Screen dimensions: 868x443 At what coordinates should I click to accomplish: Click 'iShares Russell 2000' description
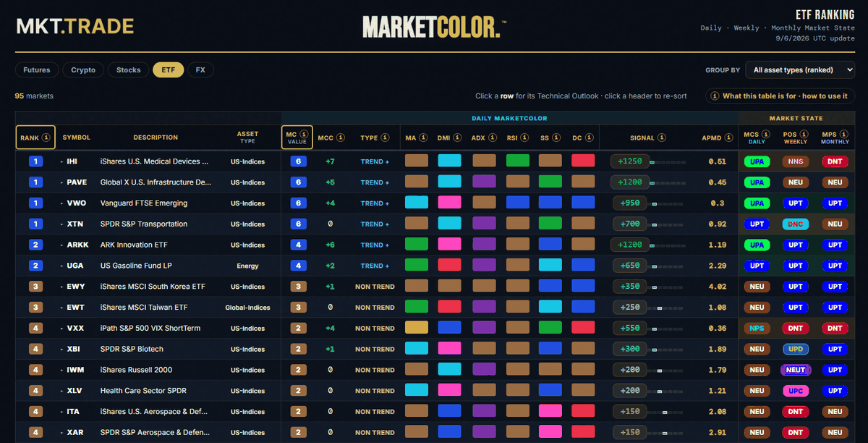[137, 370]
